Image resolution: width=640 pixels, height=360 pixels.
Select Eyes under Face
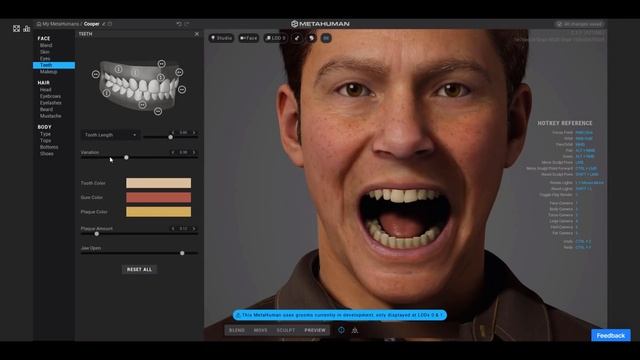point(45,58)
